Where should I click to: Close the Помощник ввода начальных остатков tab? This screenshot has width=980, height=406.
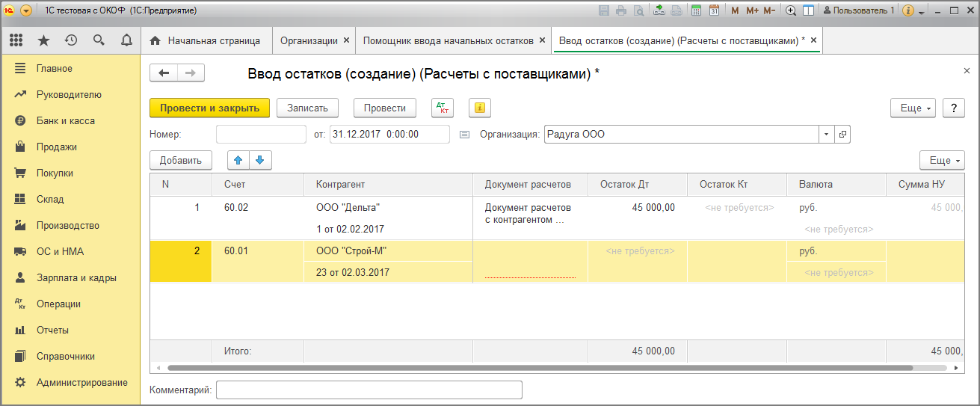pyautogui.click(x=542, y=40)
